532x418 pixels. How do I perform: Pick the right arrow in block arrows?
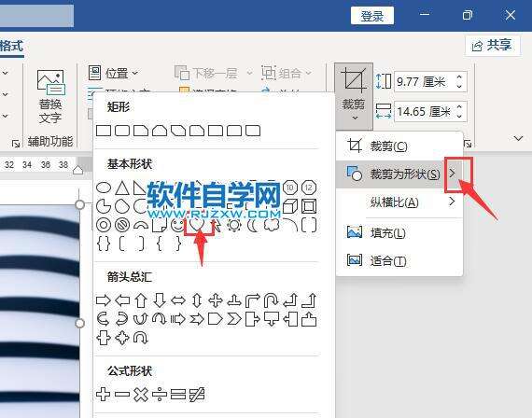104,300
